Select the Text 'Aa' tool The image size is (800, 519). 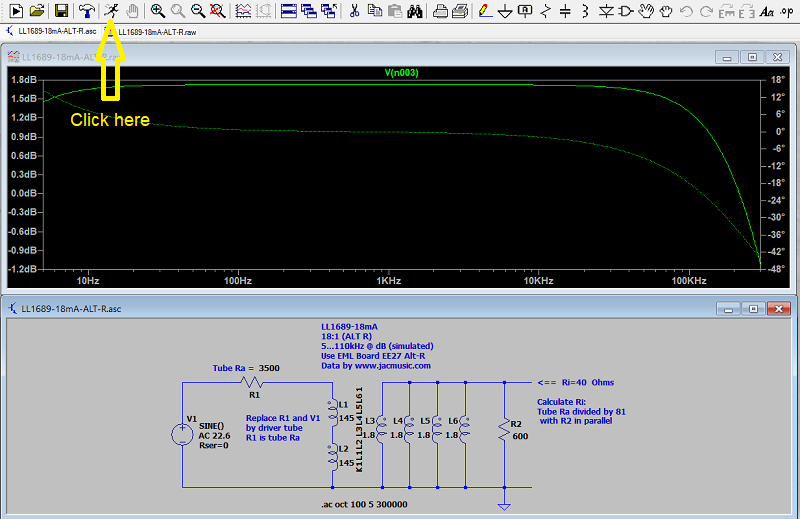click(766, 11)
